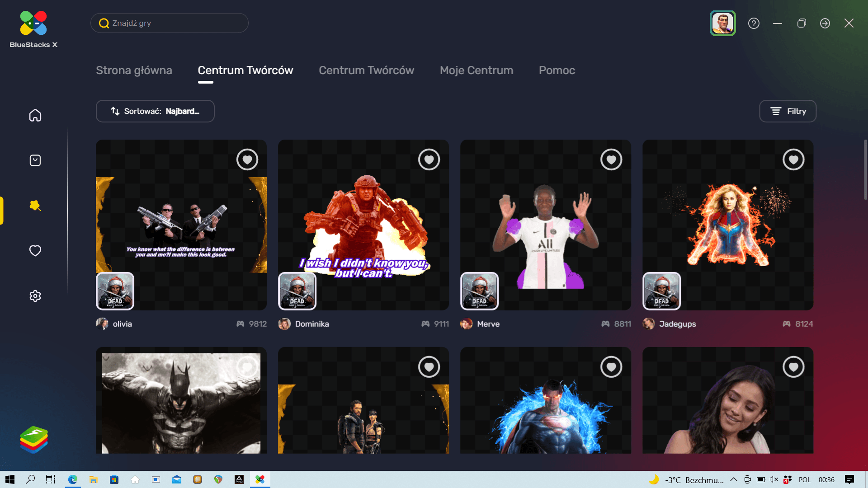
Task: Select the Creator Hub star sidebar icon
Action: [x=35, y=206]
